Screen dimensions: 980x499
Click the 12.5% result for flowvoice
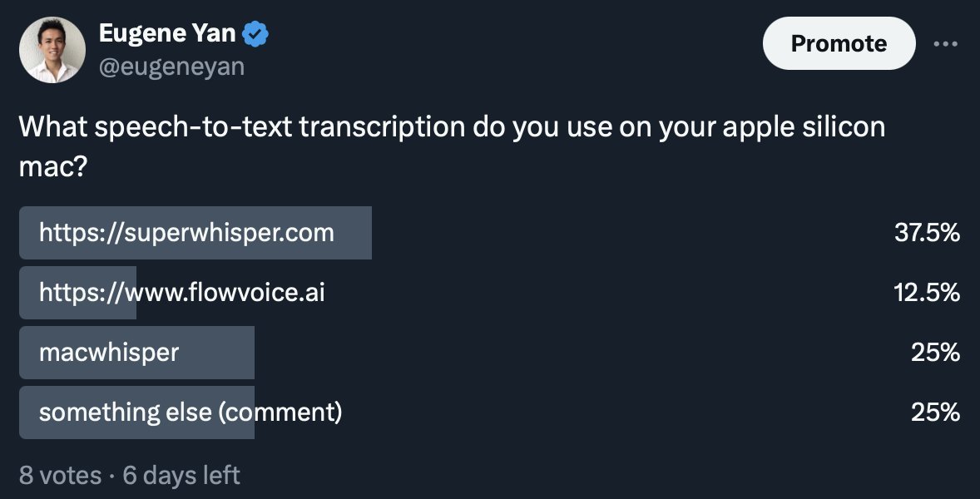coord(927,293)
